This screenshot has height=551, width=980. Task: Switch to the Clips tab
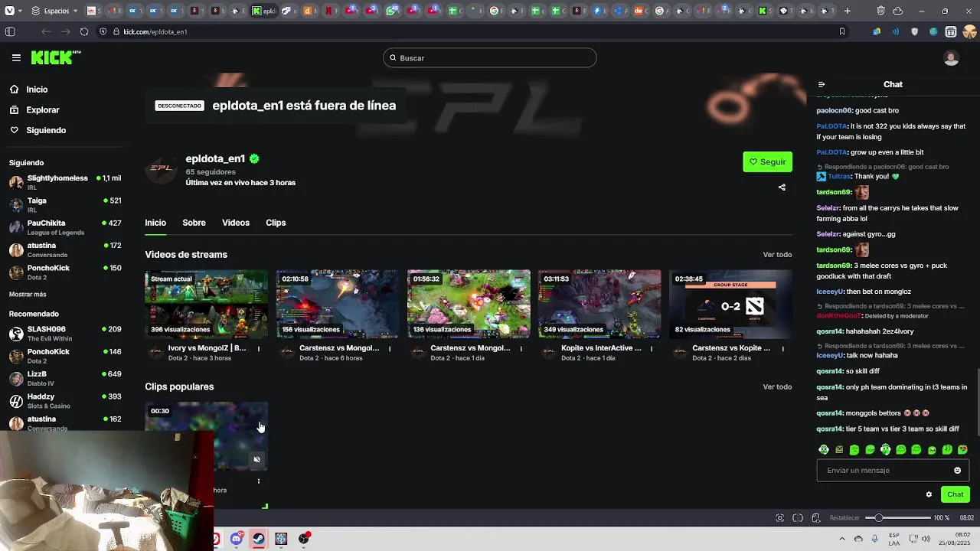pos(276,223)
